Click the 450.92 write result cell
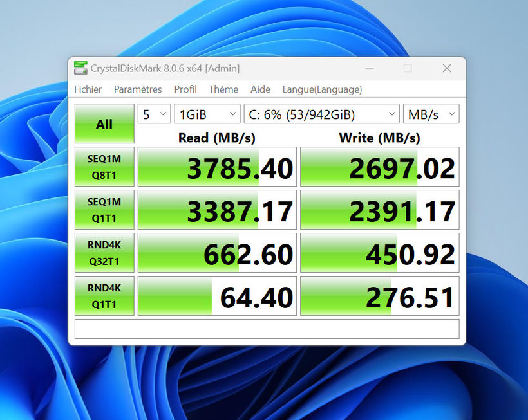 pyautogui.click(x=380, y=253)
